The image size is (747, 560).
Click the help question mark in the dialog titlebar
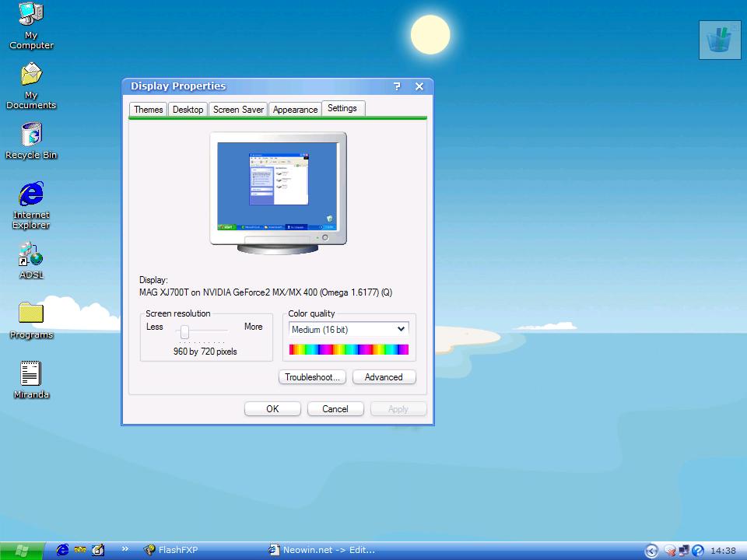tap(398, 86)
